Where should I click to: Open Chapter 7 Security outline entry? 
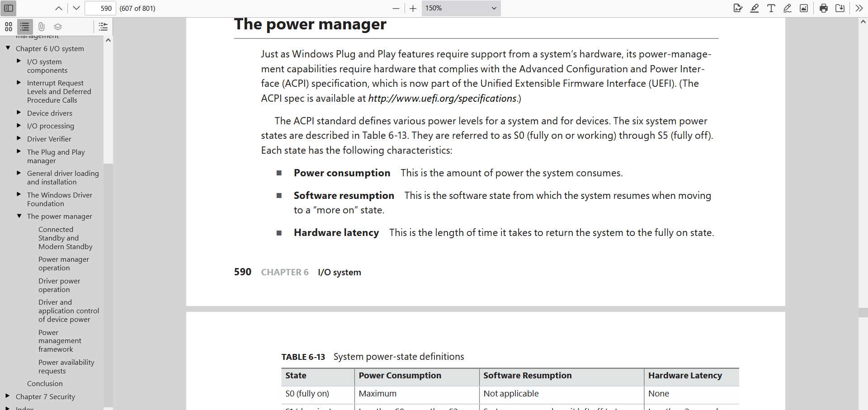(x=45, y=397)
